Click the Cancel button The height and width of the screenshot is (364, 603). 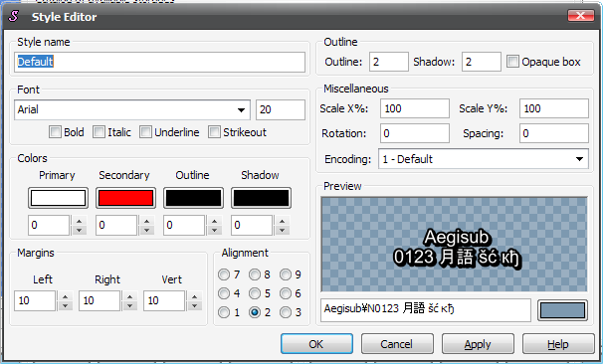coord(397,344)
